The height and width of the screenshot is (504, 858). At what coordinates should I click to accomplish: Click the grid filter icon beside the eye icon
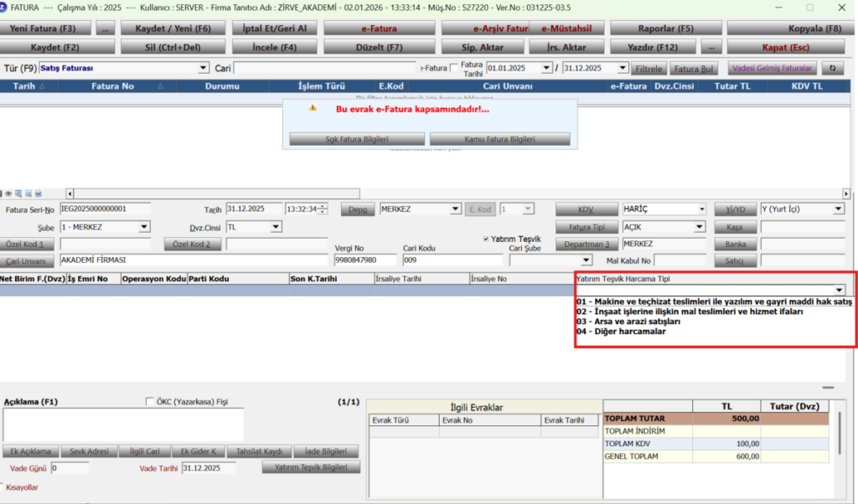click(18, 193)
